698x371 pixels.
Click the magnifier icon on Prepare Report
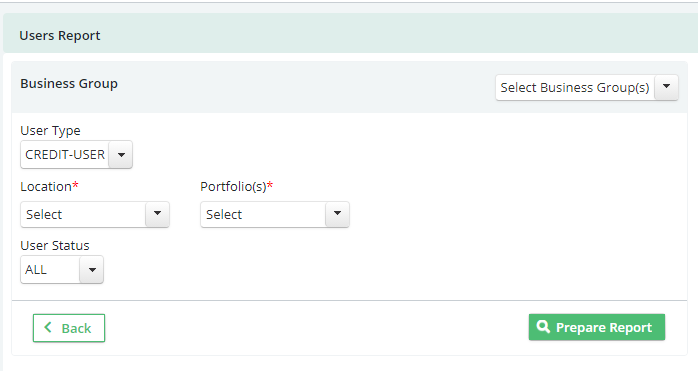pos(543,326)
